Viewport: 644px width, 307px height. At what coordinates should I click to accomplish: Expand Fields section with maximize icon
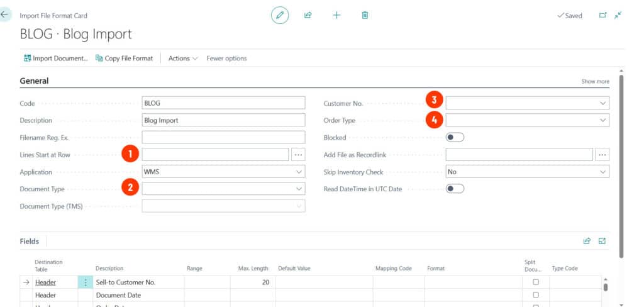pos(602,241)
